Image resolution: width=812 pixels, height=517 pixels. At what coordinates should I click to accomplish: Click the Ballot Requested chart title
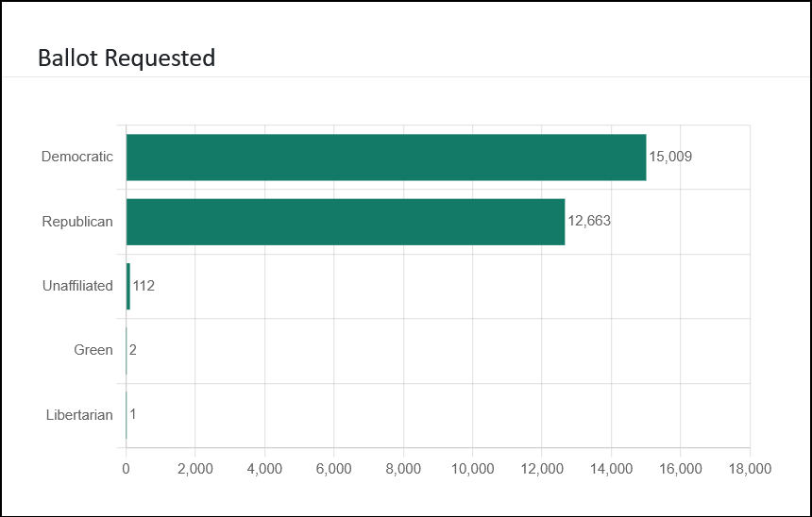[127, 58]
